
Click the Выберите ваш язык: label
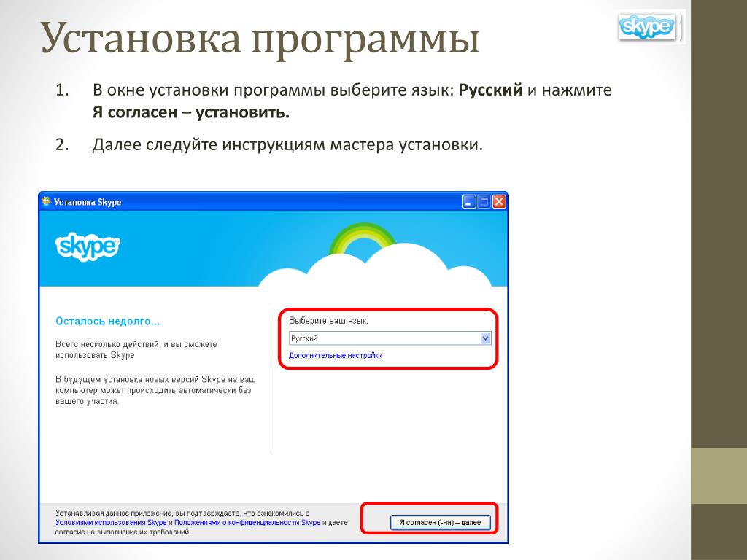coord(328,321)
